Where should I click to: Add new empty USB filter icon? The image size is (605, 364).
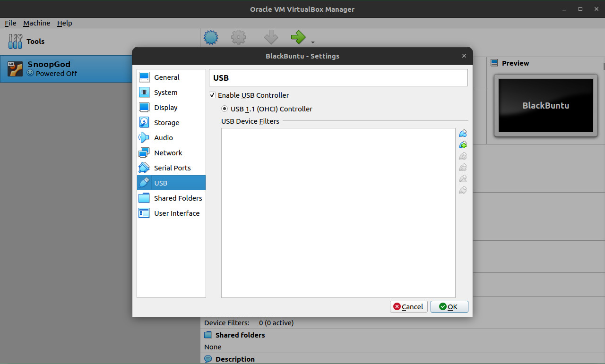pos(463,134)
